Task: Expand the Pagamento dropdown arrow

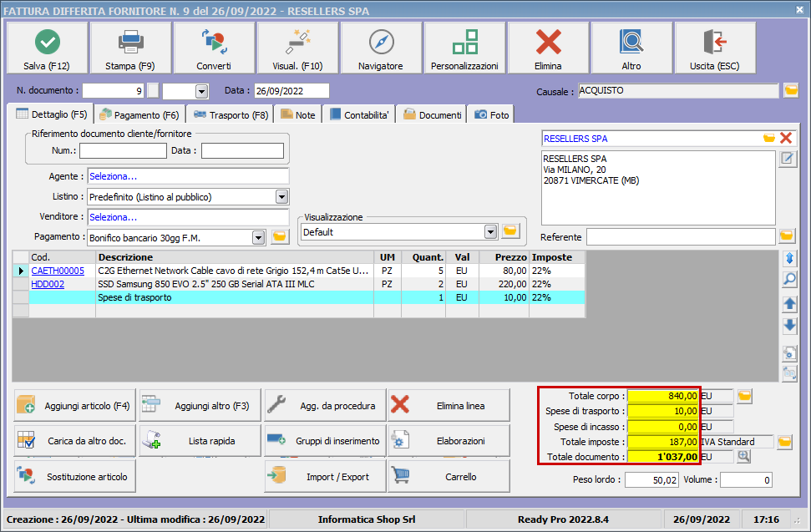Action: 258,238
